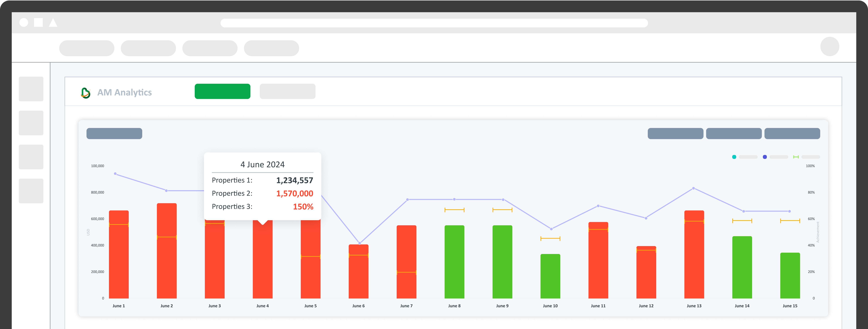Open the fourth sidebar tile
Viewport: 868px width, 329px height.
[31, 191]
